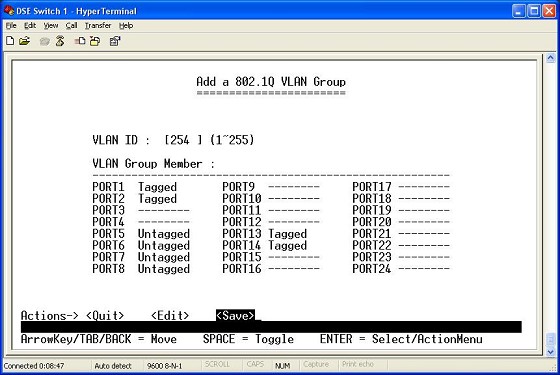Click the 'Add a 802.1Q VLAN Group' heading
Image resolution: width=560 pixels, height=375 pixels.
point(271,82)
